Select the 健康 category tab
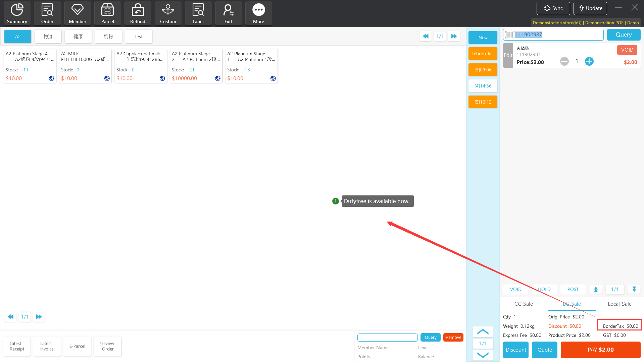Image resolution: width=644 pixels, height=362 pixels. (78, 37)
